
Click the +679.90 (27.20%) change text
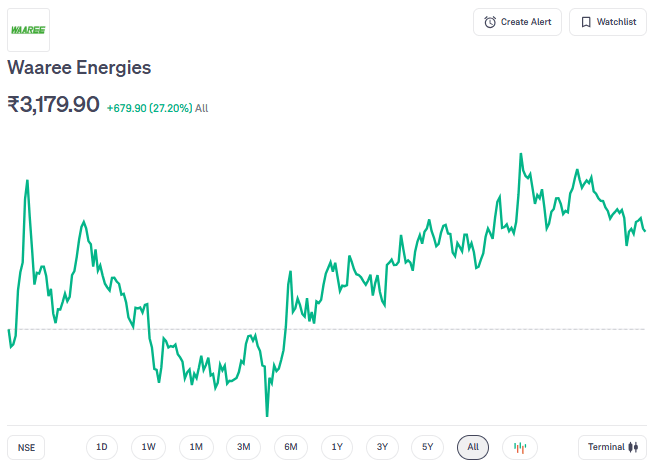[149, 108]
